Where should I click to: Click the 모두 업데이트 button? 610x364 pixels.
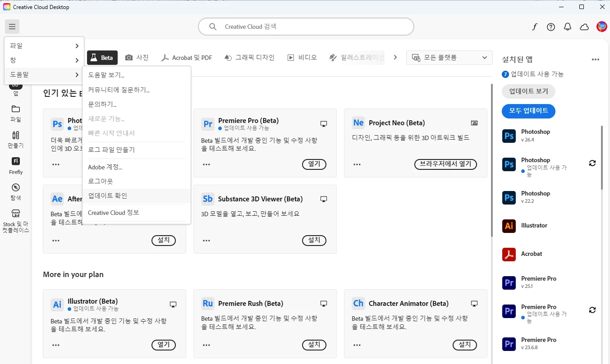tap(528, 111)
